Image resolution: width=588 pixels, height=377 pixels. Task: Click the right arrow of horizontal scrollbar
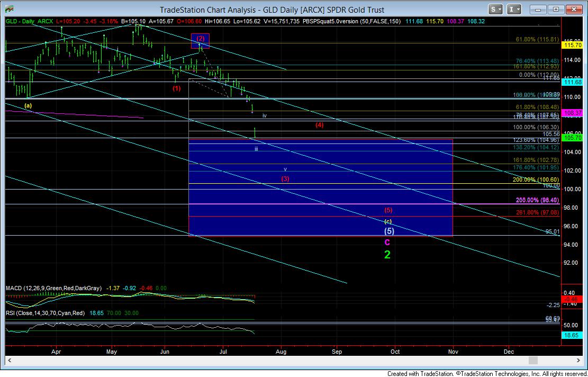[x=578, y=361]
